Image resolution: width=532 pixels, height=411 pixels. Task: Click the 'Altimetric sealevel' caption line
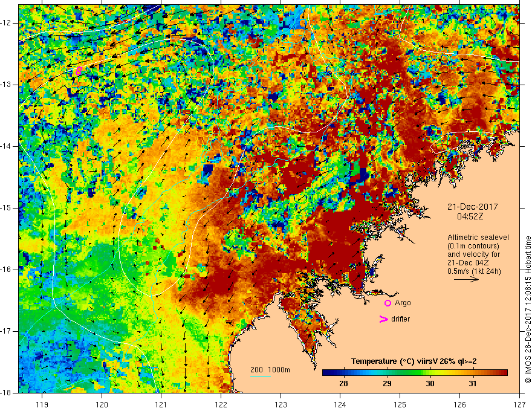(478, 238)
